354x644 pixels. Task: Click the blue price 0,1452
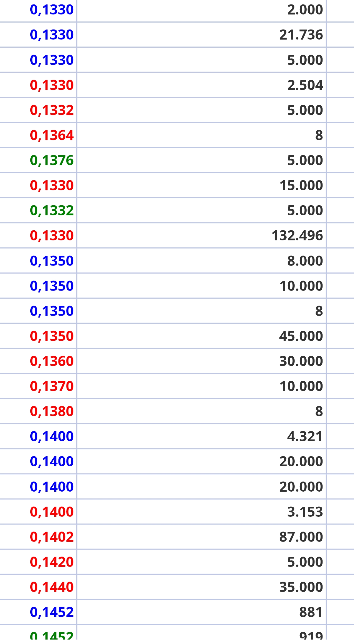[x=52, y=612]
